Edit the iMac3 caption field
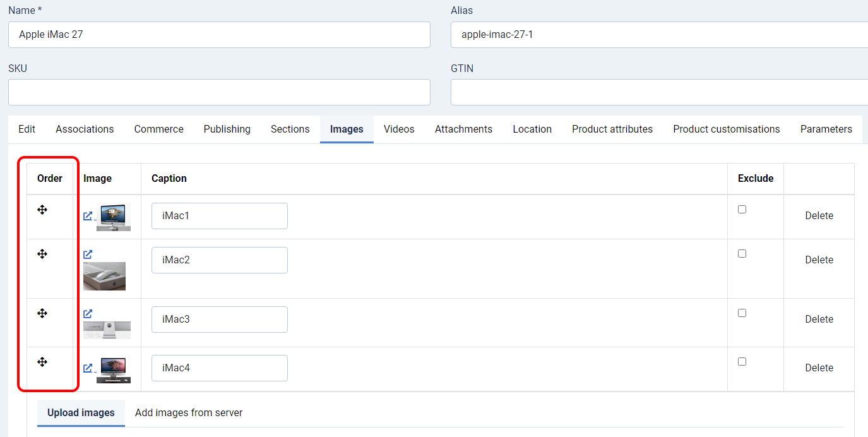This screenshot has width=868, height=437. click(x=220, y=320)
